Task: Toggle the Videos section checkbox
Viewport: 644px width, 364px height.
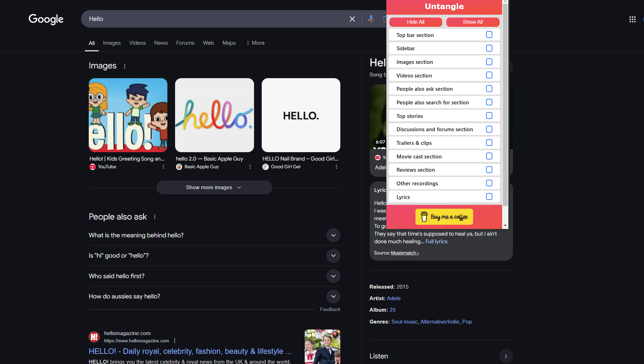Action: point(489,75)
